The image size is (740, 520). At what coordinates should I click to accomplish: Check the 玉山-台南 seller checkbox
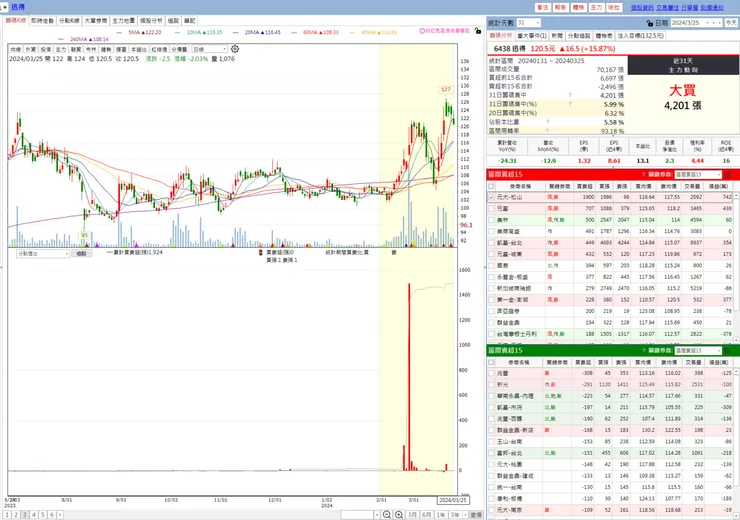491,442
